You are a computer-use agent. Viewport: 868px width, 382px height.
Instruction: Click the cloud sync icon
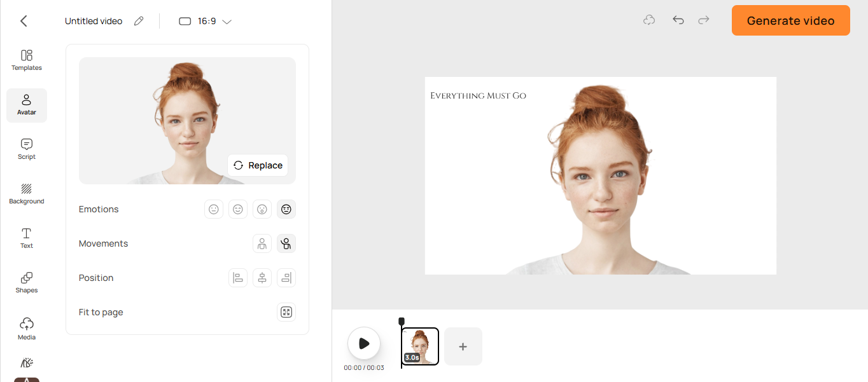click(649, 20)
